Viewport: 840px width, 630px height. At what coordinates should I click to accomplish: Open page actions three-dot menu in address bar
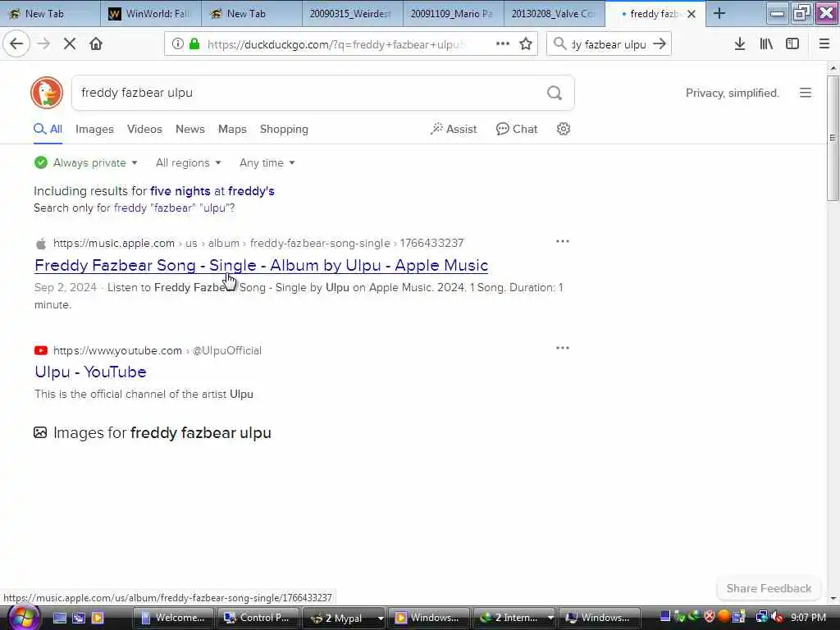pyautogui.click(x=503, y=44)
